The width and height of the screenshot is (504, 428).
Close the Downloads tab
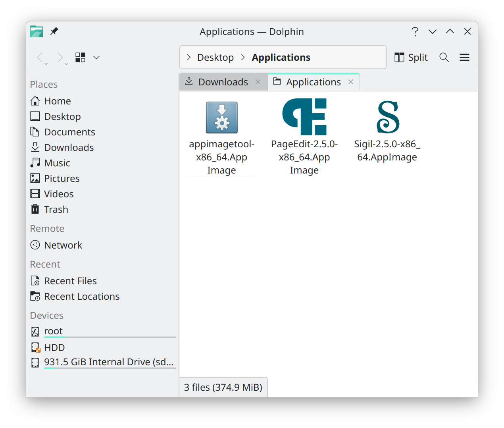(x=258, y=82)
